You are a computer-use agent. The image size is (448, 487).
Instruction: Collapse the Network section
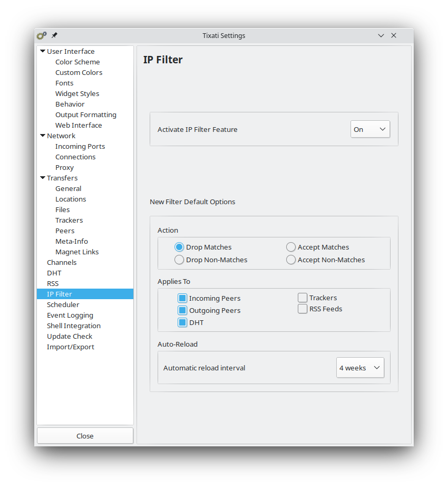coord(43,136)
